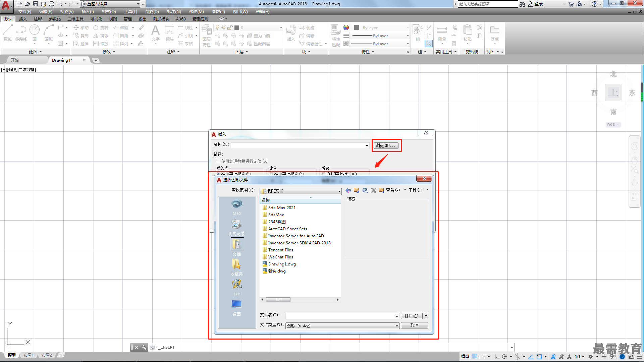This screenshot has width=644, height=362.
Task: Toggle snap mode dotted-grid icon in status bar
Action: [x=482, y=357]
